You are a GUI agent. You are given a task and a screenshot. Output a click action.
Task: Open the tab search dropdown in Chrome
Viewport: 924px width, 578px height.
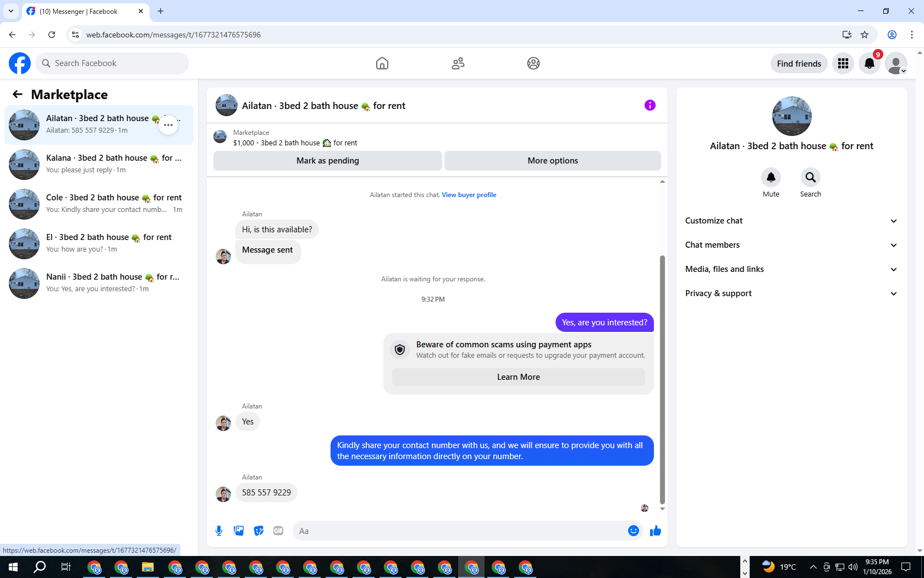point(11,11)
